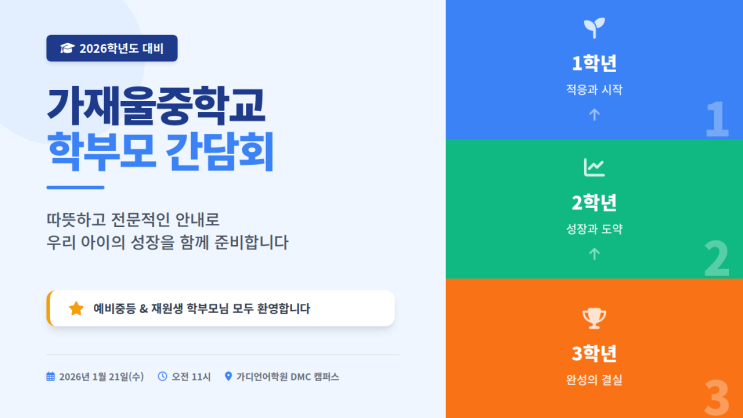Click the blue underline bar below the title
The height and width of the screenshot is (418, 743).
coord(75,187)
